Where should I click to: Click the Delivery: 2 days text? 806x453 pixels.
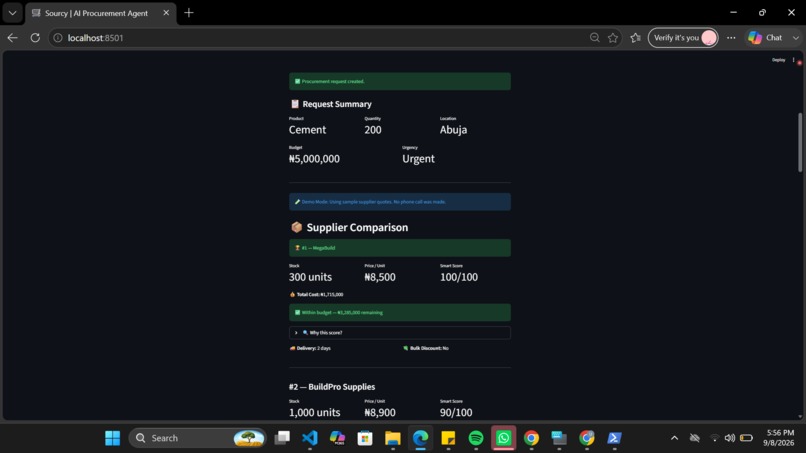click(310, 348)
